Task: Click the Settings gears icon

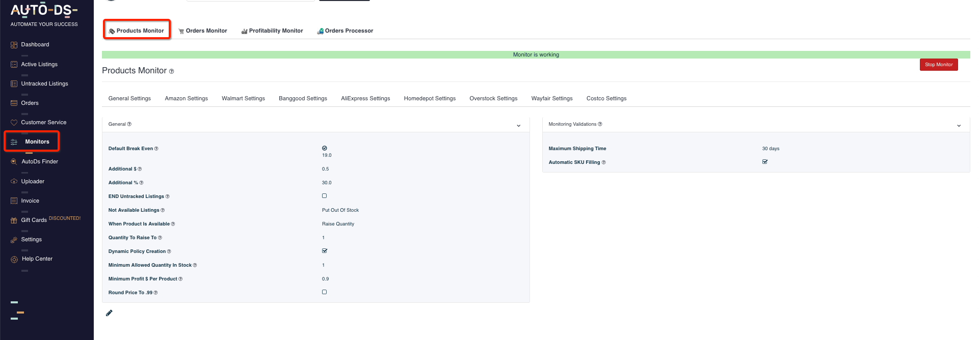Action: pos(14,240)
